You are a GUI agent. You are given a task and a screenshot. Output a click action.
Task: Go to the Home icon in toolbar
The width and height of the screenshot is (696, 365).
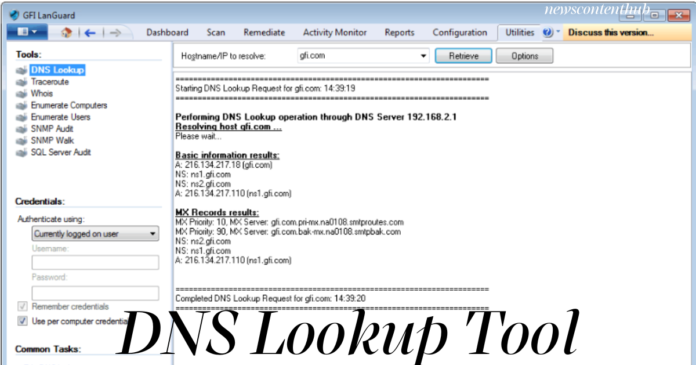[x=67, y=32]
